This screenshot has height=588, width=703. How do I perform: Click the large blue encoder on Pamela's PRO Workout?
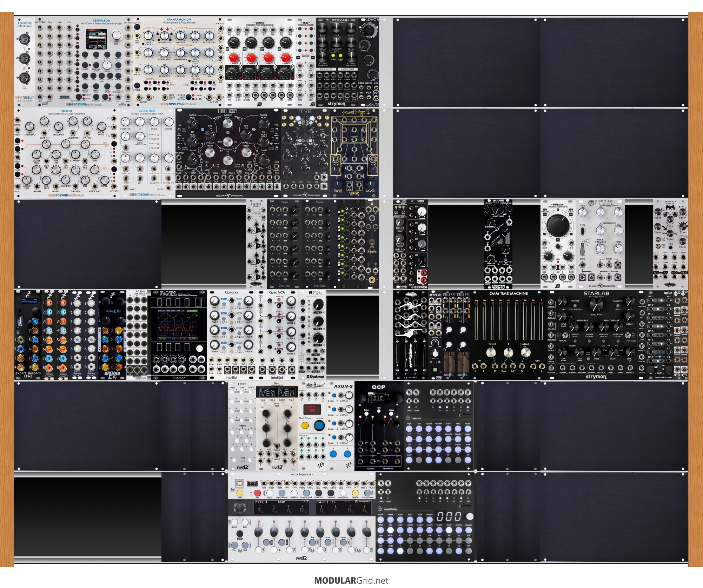pos(319,425)
